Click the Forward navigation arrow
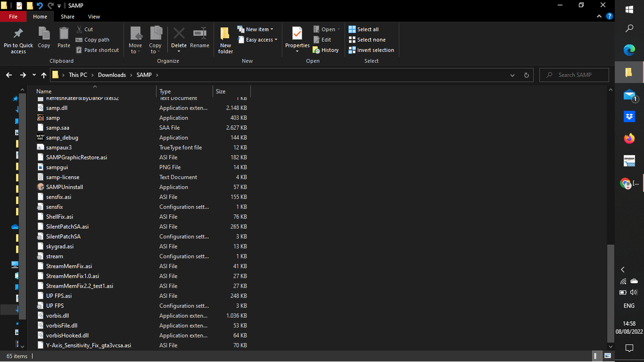Screen dimensions: 644x362 pos(23,75)
